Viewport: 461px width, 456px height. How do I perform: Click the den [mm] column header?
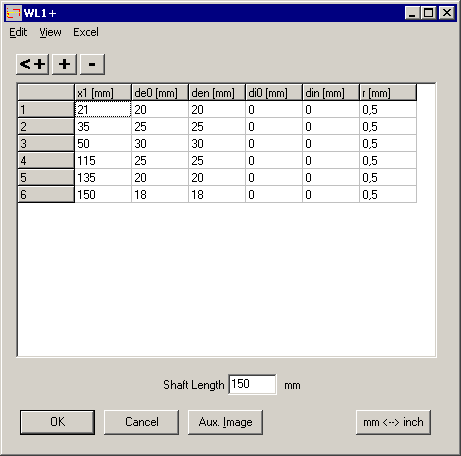[217, 92]
